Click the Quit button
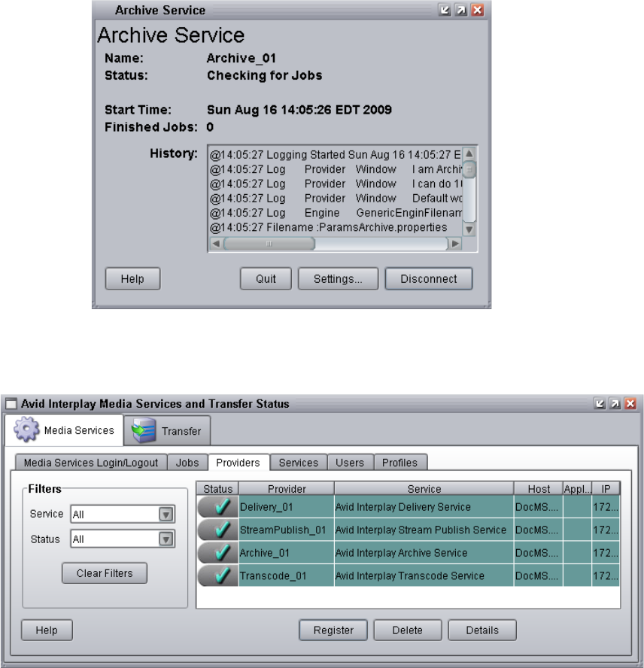The width and height of the screenshot is (644, 668). tap(266, 278)
